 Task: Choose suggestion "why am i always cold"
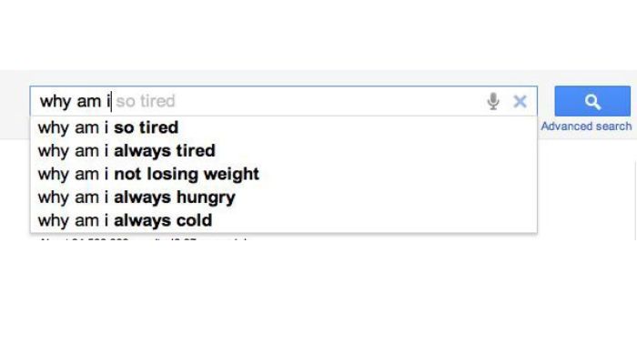click(125, 220)
